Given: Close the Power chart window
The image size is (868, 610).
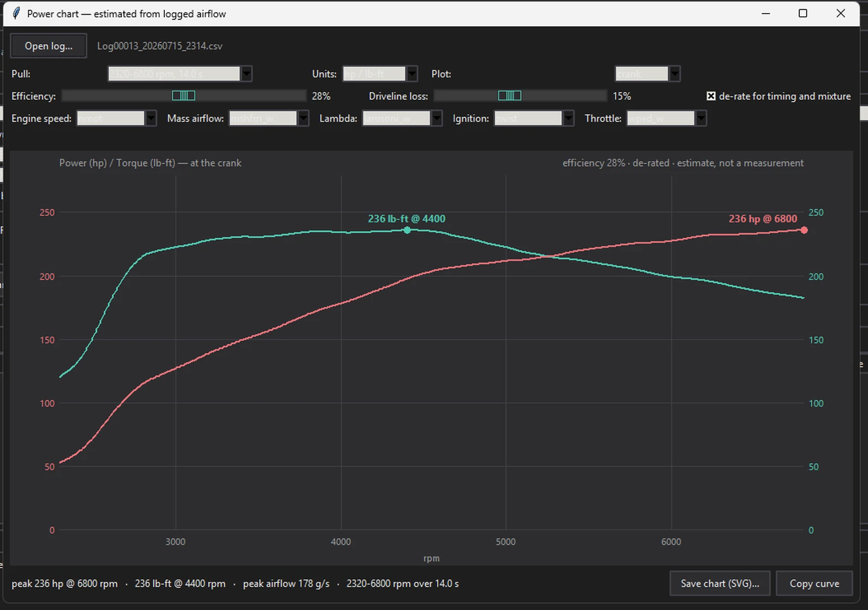Looking at the screenshot, I should 840,14.
